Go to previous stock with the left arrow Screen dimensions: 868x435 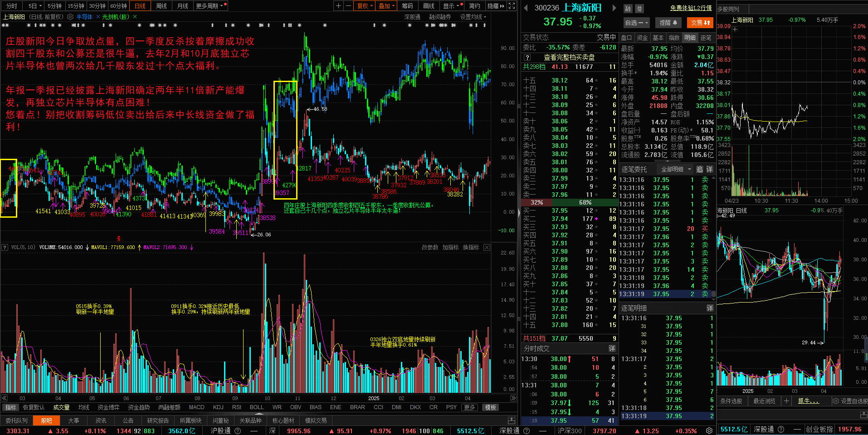tap(526, 8)
